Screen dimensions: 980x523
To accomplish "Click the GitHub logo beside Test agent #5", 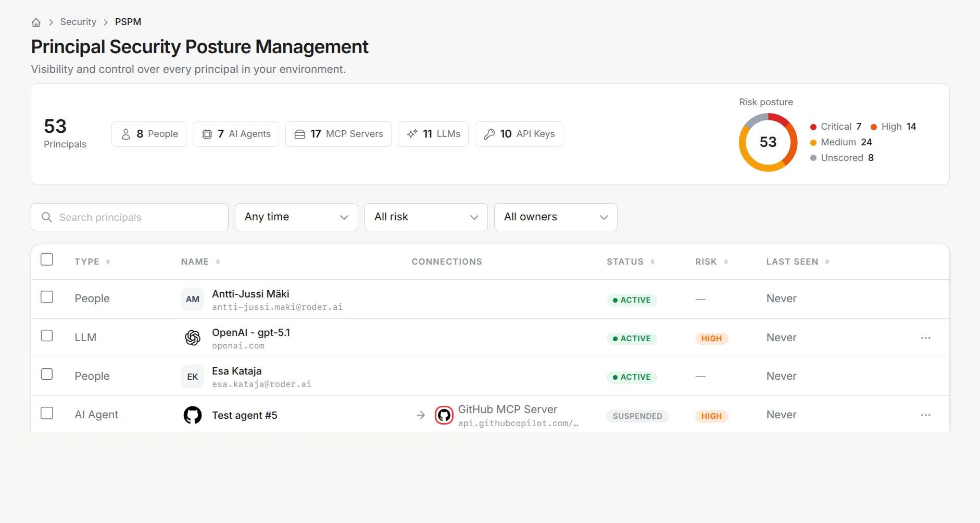I will click(x=193, y=415).
